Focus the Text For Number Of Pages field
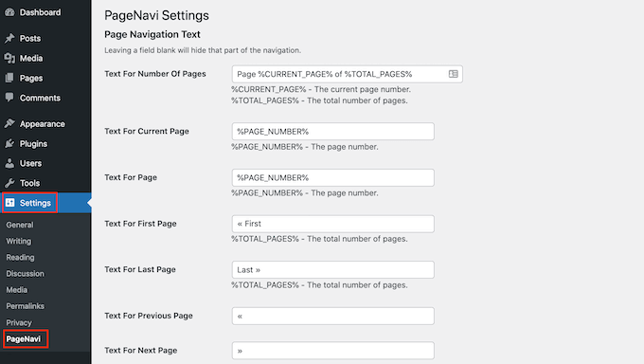Screen dimensions: 644x364 pos(347,74)
